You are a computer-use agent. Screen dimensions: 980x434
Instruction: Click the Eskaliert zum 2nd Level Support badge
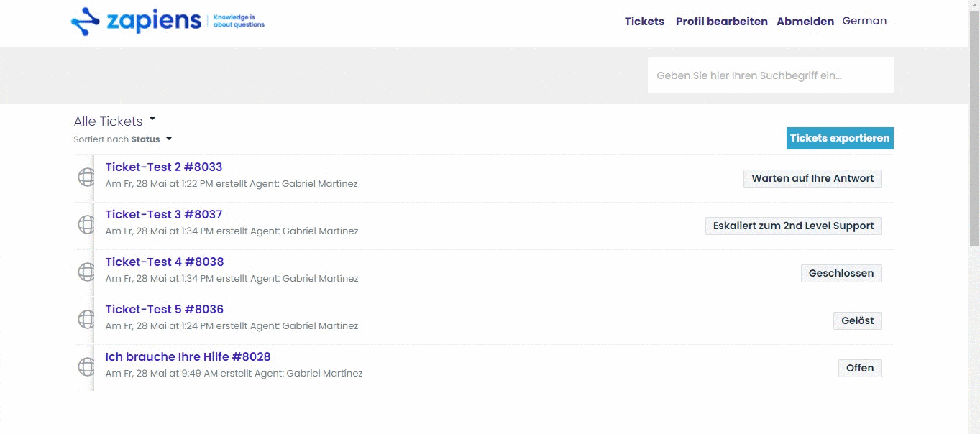[793, 226]
